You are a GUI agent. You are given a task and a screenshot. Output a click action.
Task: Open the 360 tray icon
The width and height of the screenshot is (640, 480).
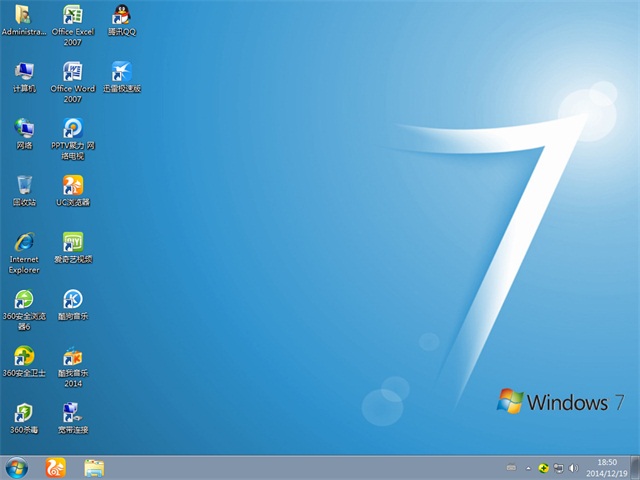[543, 468]
